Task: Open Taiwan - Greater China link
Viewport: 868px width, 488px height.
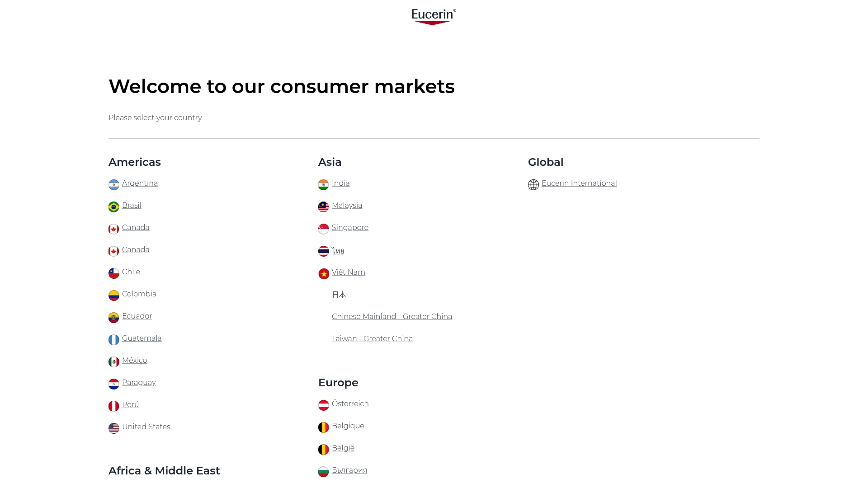Action: tap(372, 338)
